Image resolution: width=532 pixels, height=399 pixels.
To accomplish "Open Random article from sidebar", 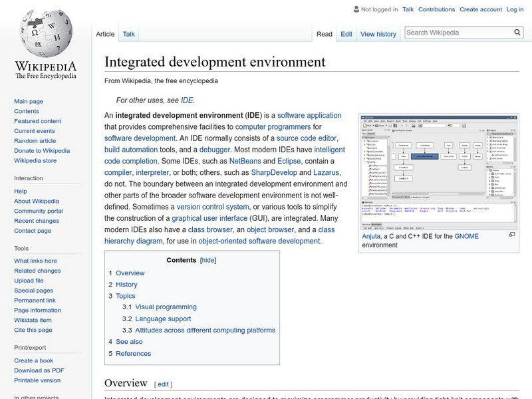I will tap(35, 141).
